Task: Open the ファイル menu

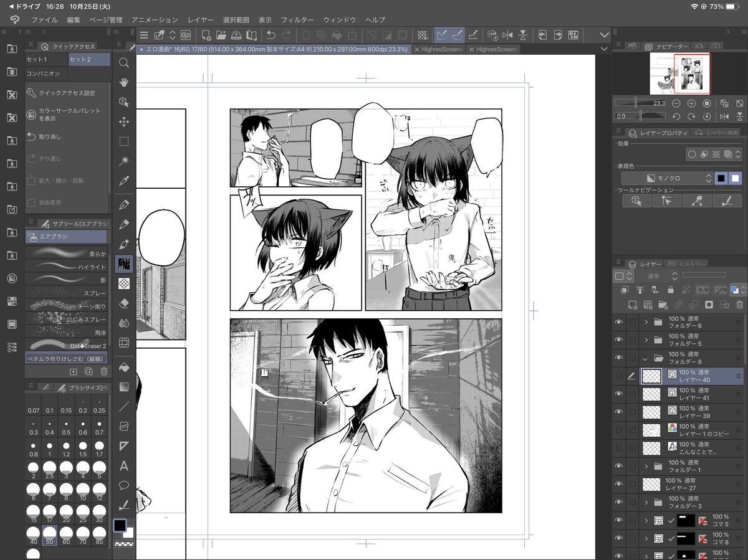Action: click(x=44, y=20)
